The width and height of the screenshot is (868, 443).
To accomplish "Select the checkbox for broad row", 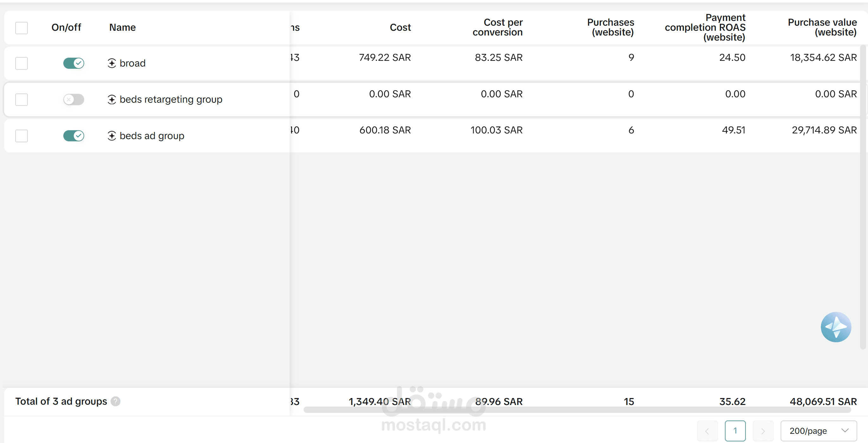I will tap(22, 63).
